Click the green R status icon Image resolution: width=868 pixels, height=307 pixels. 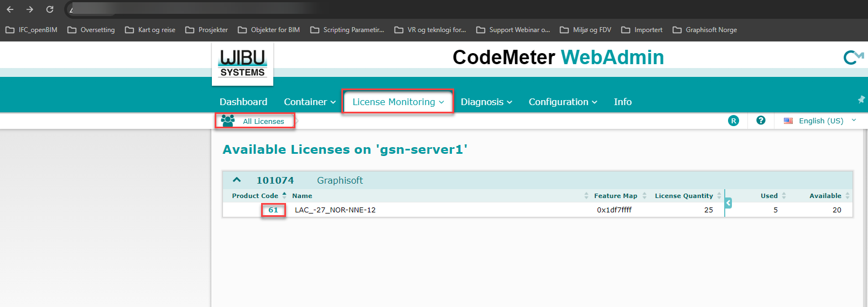[x=733, y=121]
